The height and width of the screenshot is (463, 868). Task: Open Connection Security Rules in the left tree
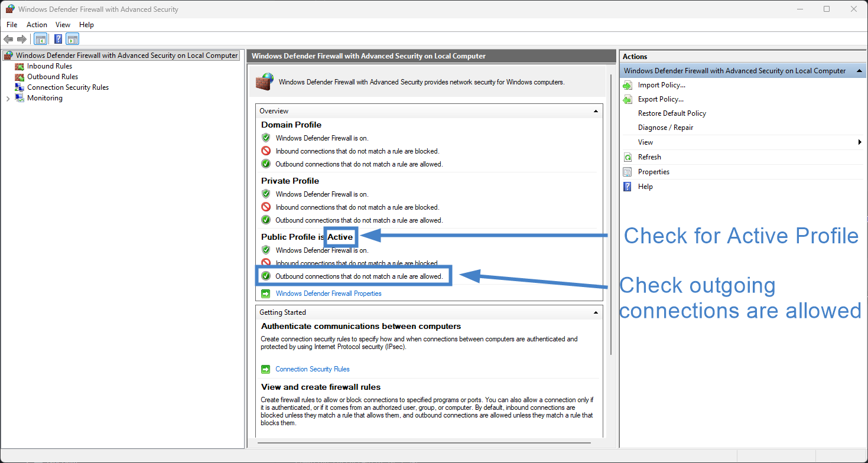(67, 87)
